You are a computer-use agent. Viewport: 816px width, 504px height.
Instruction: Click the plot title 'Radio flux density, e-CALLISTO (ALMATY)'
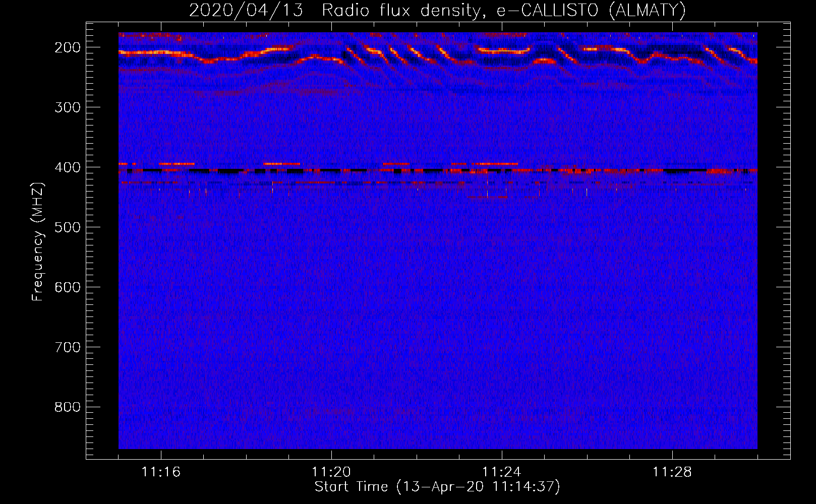(x=504, y=10)
